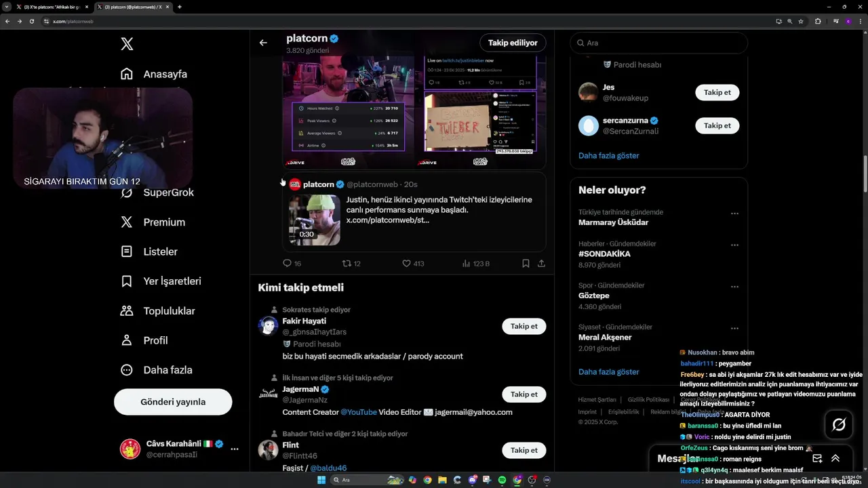Open the Windows Start menu
868x488 pixels.
click(x=321, y=480)
